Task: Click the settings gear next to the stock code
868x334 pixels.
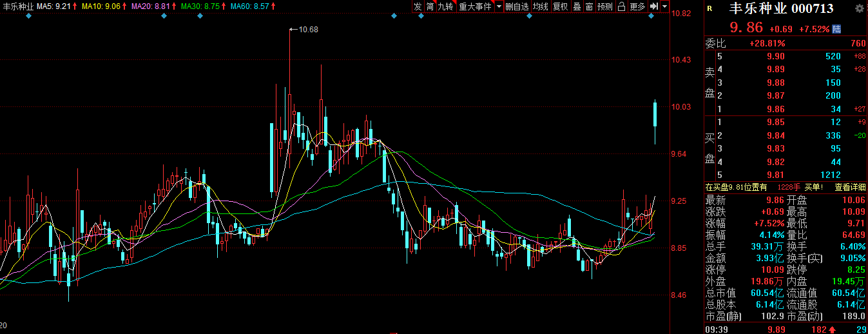Action: [858, 8]
